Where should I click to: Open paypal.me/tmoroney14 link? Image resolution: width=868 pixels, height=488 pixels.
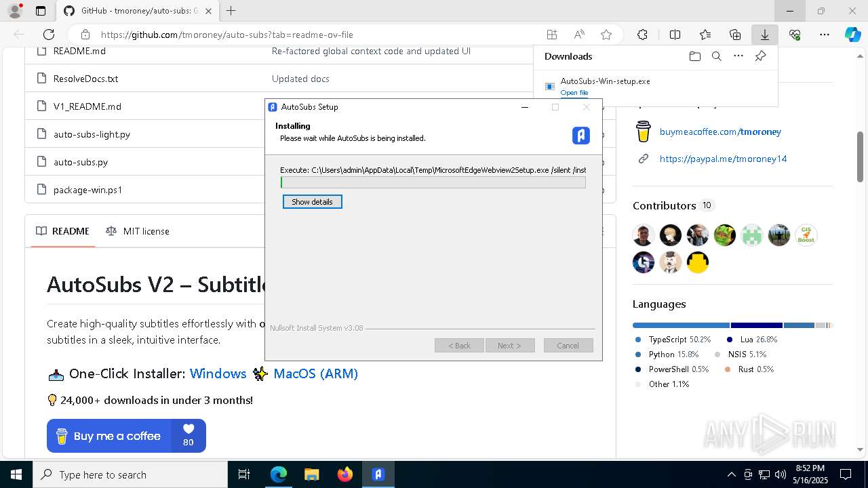pos(723,159)
